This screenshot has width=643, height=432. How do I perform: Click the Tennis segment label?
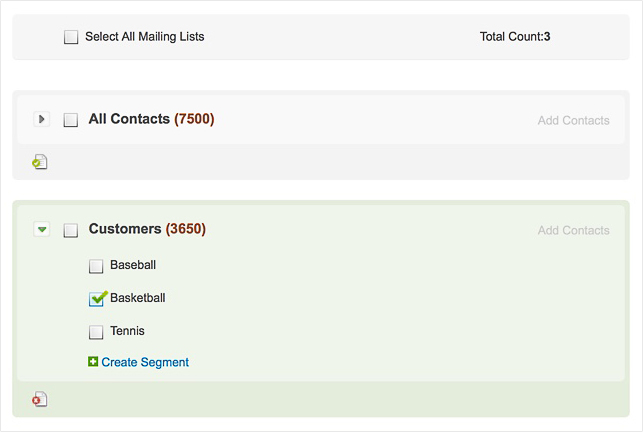point(127,331)
